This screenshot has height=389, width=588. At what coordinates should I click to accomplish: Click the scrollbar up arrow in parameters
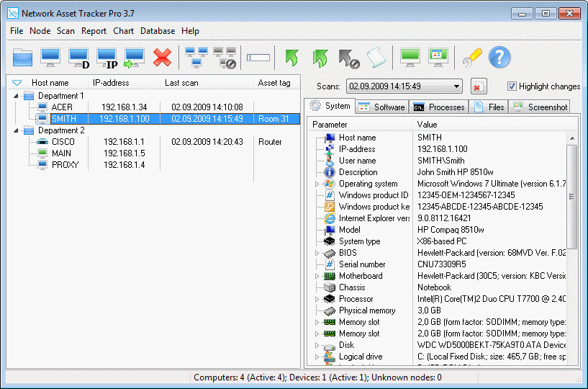click(572, 138)
